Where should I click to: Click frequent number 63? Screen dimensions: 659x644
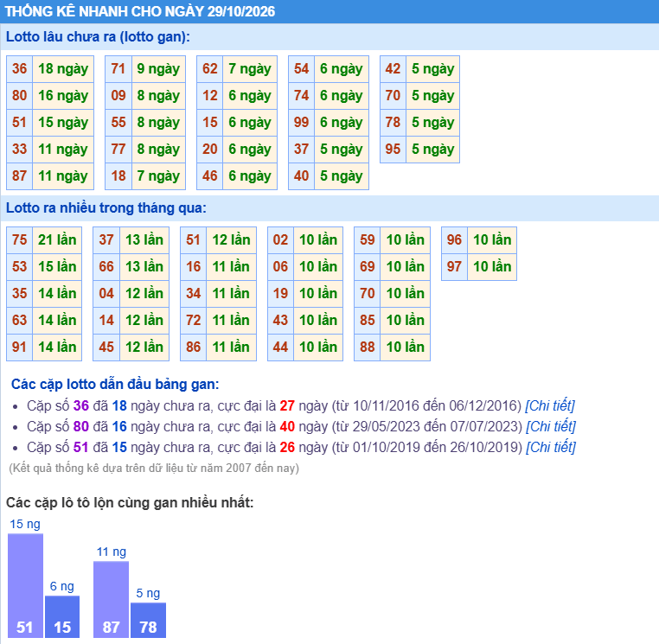pos(20,321)
